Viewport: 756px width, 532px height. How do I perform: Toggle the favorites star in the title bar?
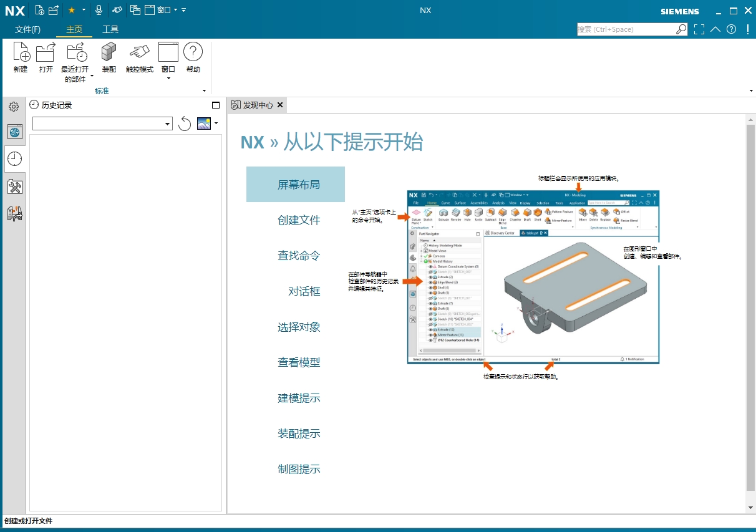[x=72, y=10]
